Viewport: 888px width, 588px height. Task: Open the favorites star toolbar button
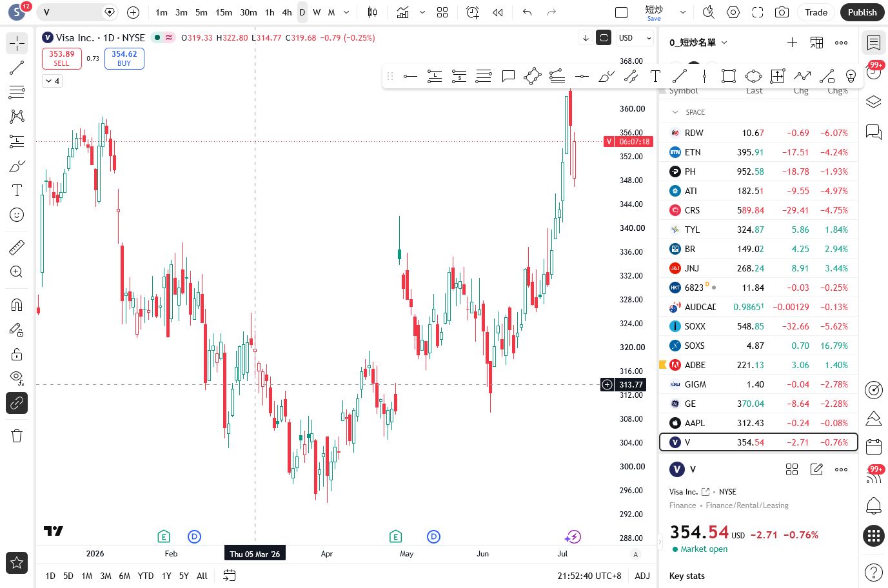coord(17,562)
